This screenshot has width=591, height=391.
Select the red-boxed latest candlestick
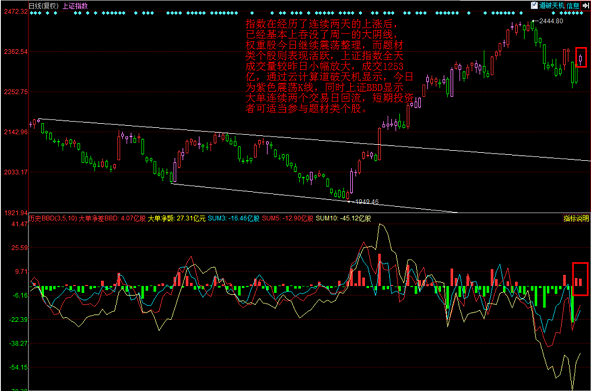click(581, 57)
